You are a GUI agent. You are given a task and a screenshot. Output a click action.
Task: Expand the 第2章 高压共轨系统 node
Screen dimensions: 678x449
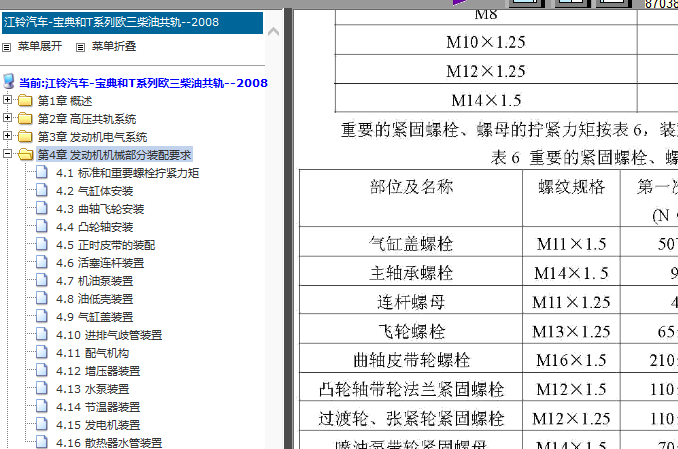[7, 118]
